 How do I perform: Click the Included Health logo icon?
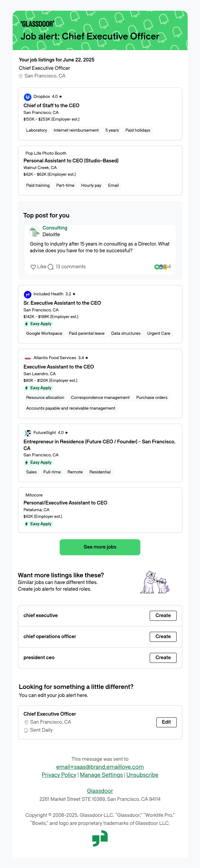coord(27,295)
